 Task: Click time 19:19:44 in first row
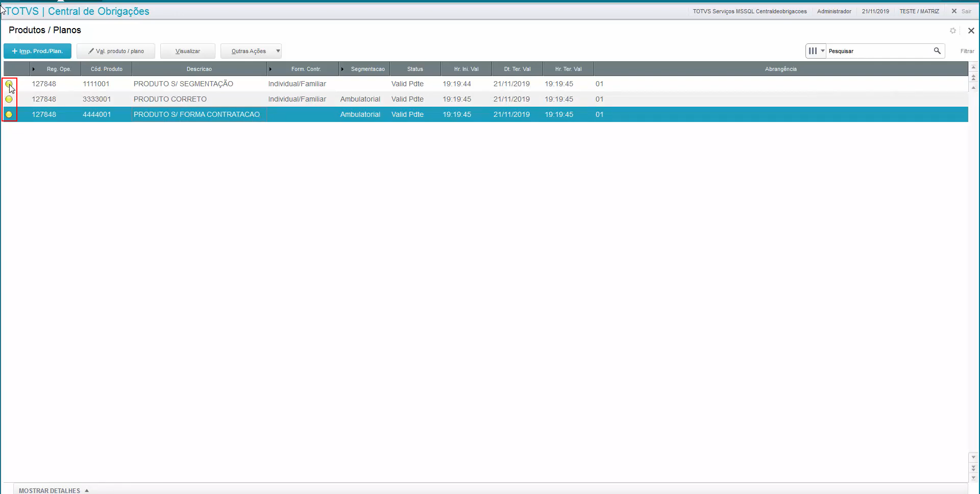click(x=457, y=84)
